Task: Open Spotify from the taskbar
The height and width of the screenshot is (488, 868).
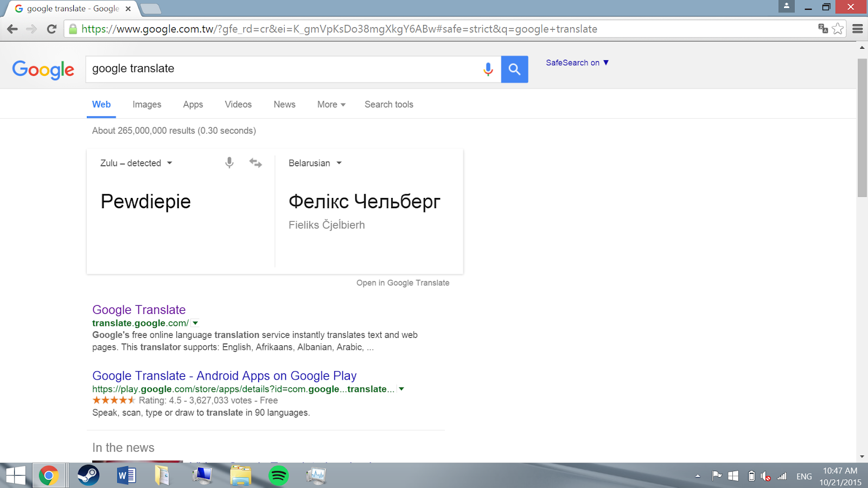Action: (278, 476)
